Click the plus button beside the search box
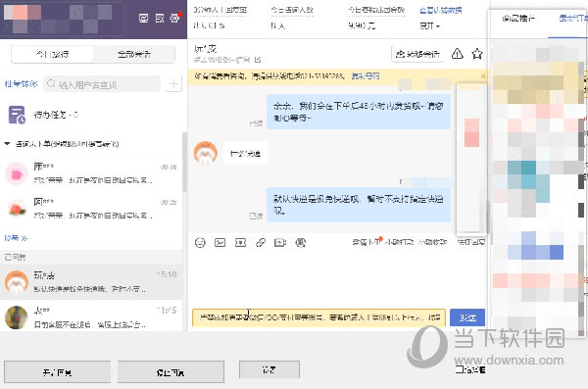The image size is (588, 389). pos(173,84)
